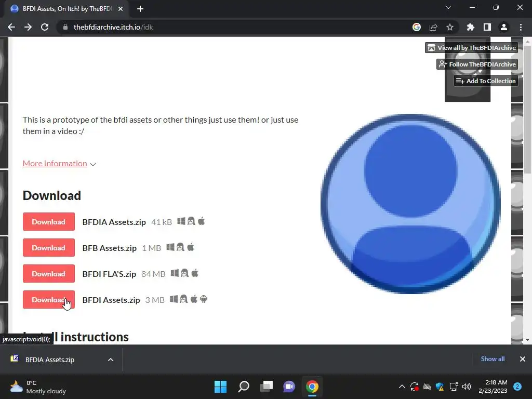Click the Linux icon beside BFDI Assets.zip
Image resolution: width=532 pixels, height=399 pixels.
183,299
